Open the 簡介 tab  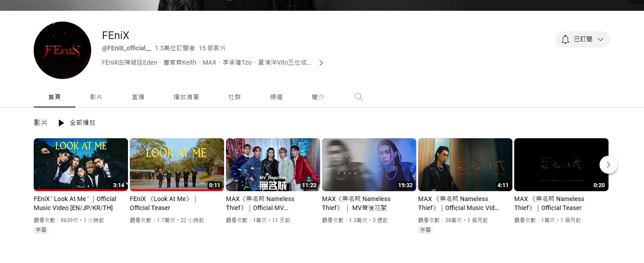pos(318,97)
